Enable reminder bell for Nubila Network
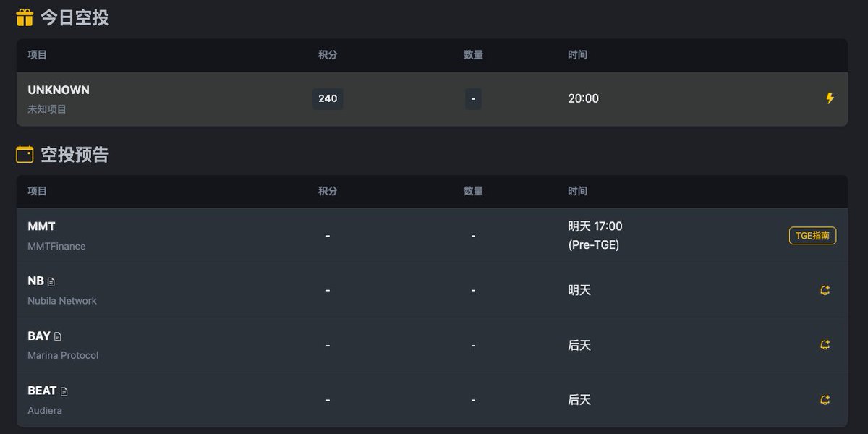 (825, 290)
